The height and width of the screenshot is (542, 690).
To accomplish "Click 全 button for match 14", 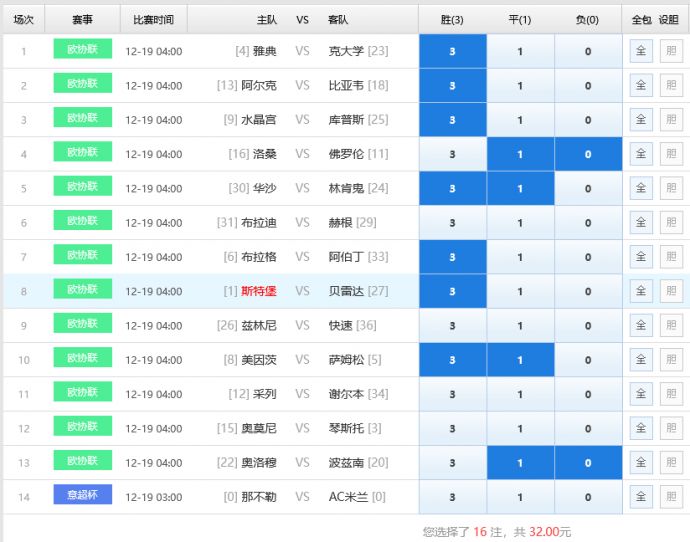I will click(641, 497).
